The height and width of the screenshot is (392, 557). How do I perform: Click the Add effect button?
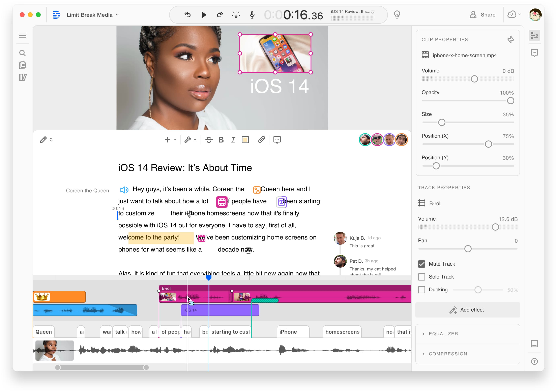click(467, 310)
